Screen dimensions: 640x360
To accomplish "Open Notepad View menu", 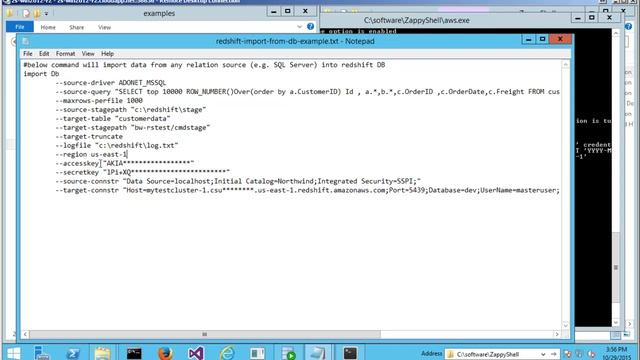I will click(x=88, y=54).
